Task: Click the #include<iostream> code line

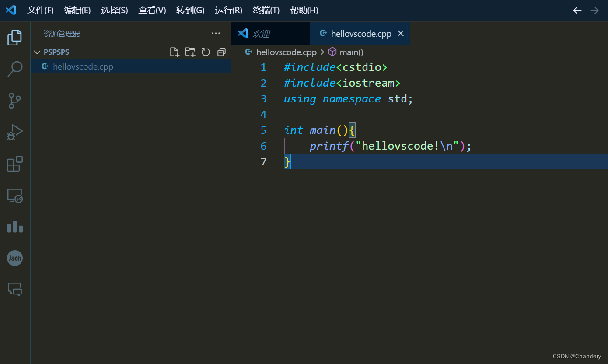Action: coord(342,83)
